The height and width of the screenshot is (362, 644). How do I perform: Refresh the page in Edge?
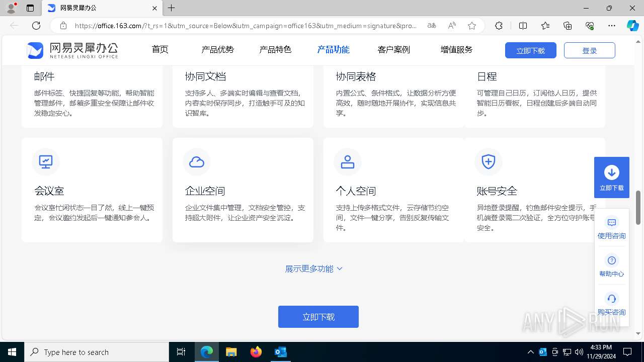point(36,26)
